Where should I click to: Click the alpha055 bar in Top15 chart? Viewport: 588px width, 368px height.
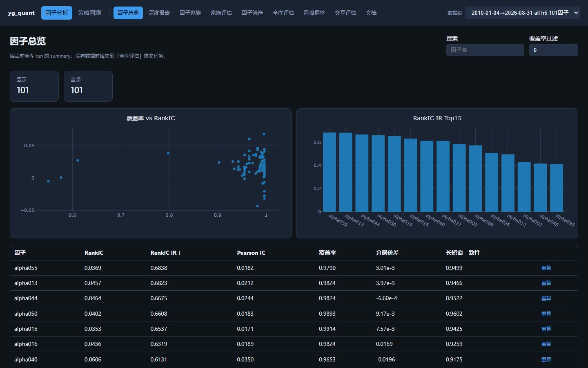coord(330,172)
